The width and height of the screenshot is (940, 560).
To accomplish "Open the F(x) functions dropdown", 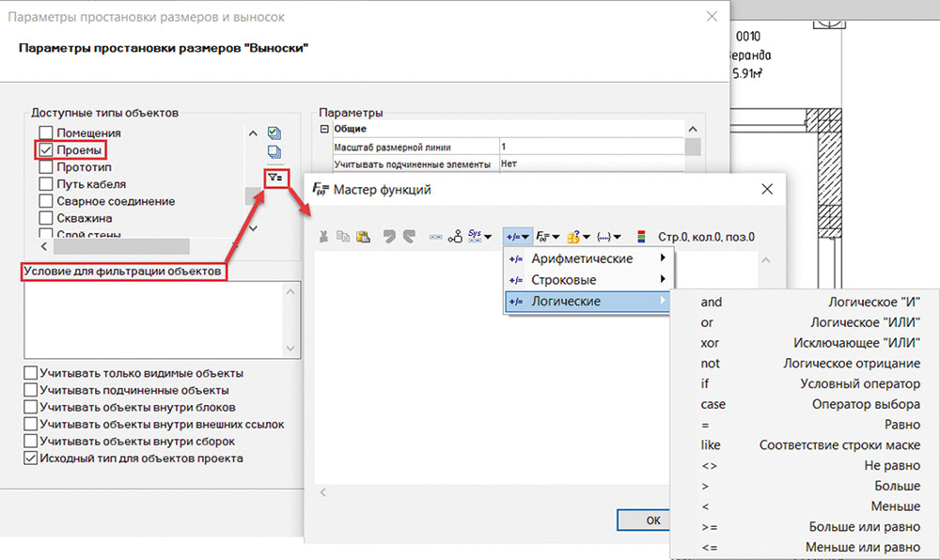I will [x=547, y=237].
